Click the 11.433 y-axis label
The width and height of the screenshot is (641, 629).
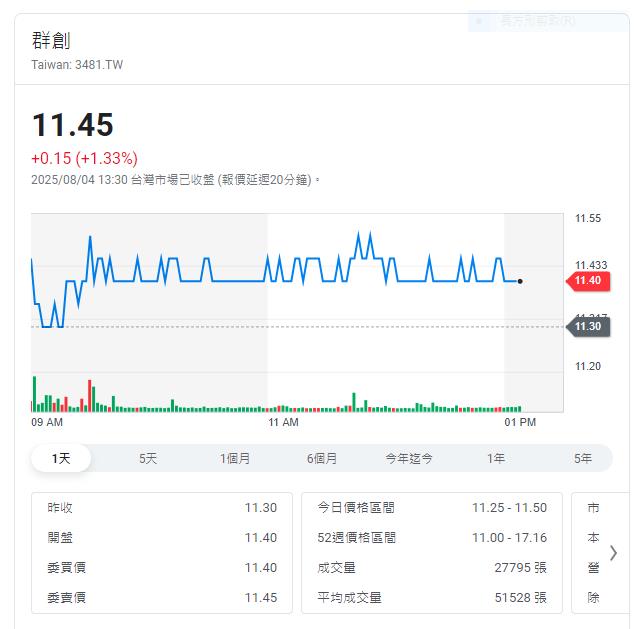591,265
